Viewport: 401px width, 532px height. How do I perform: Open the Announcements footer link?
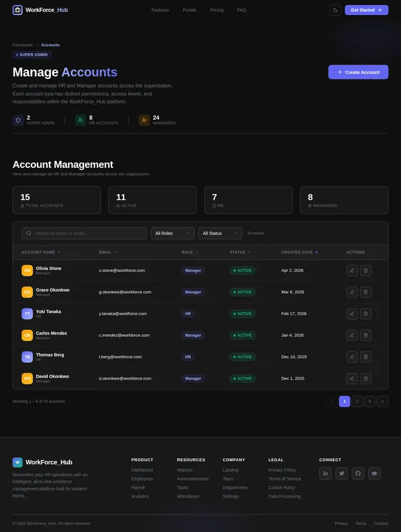tap(193, 479)
